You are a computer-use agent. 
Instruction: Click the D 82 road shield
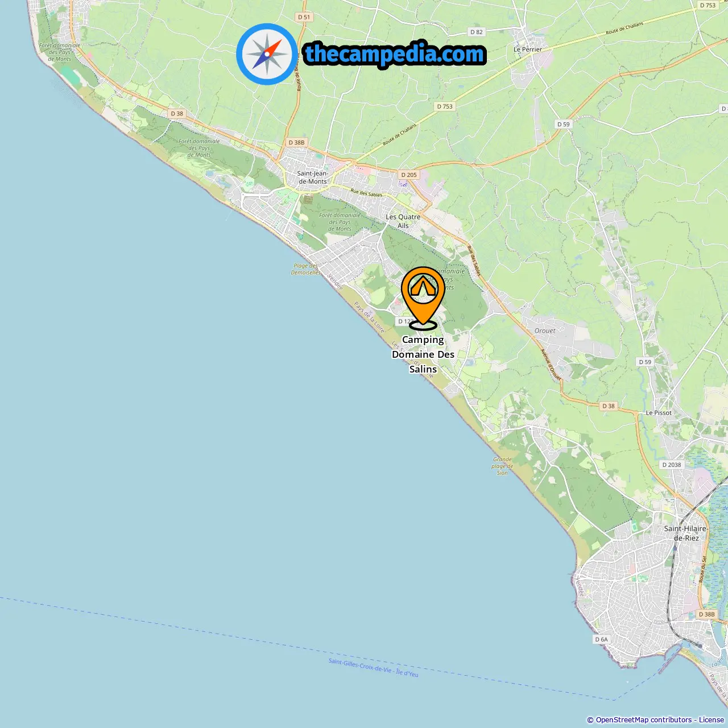pos(477,32)
